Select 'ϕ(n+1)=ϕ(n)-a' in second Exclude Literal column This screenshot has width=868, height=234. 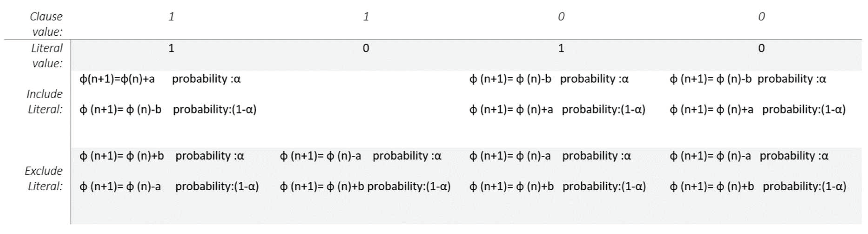click(x=320, y=156)
